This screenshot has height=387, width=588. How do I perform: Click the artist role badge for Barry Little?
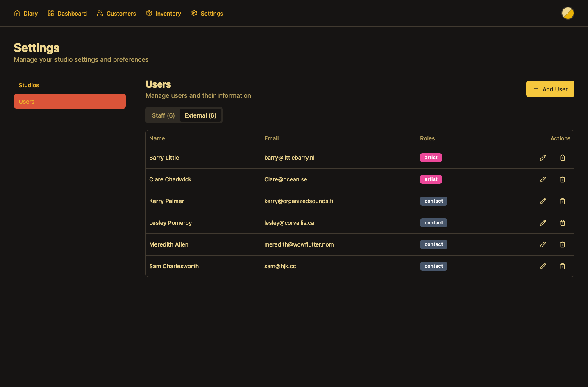click(x=431, y=157)
